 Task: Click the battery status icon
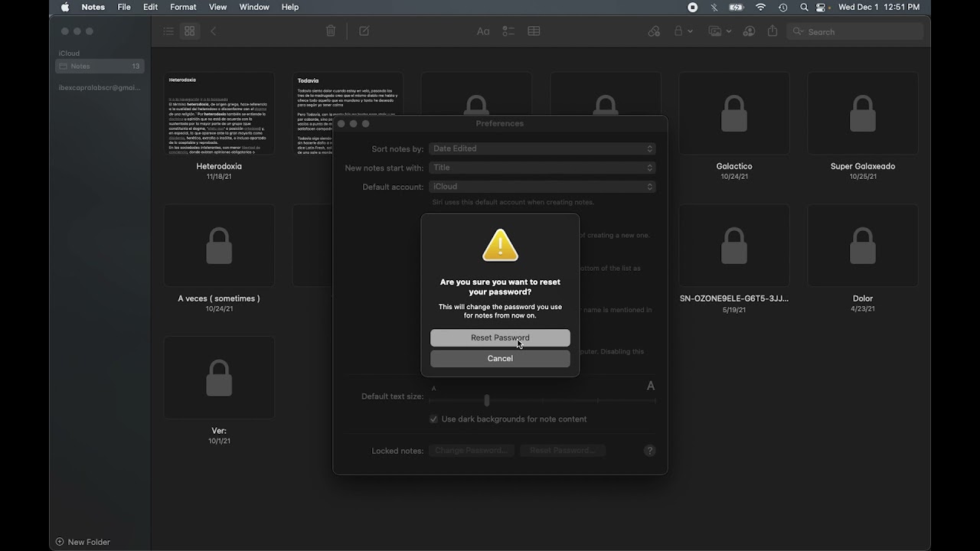(737, 7)
